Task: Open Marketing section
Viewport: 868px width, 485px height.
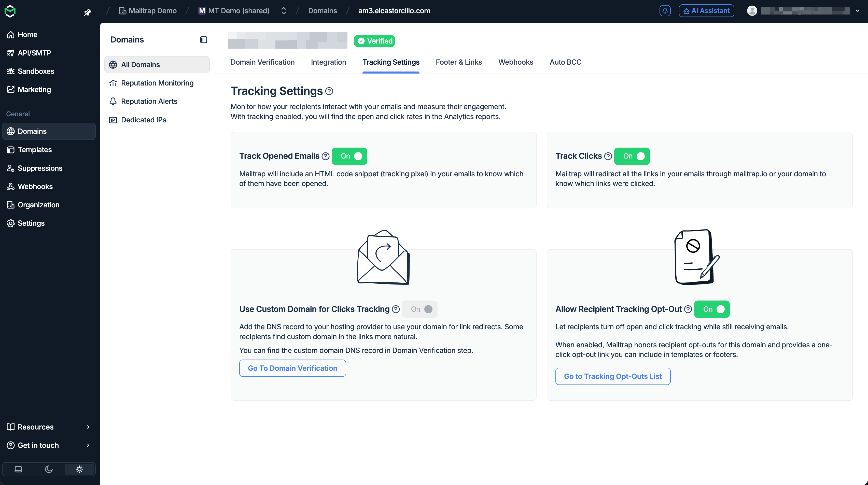Action: pyautogui.click(x=49, y=90)
